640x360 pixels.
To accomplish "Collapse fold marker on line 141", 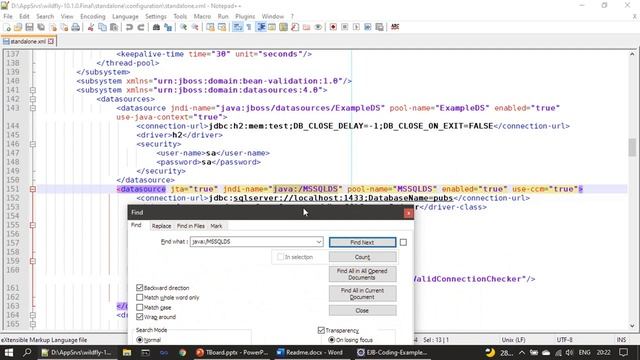I will click(33, 90).
